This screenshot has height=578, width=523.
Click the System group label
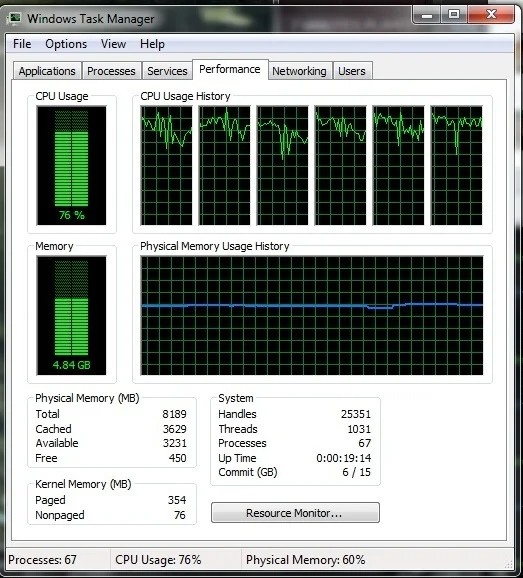point(236,398)
